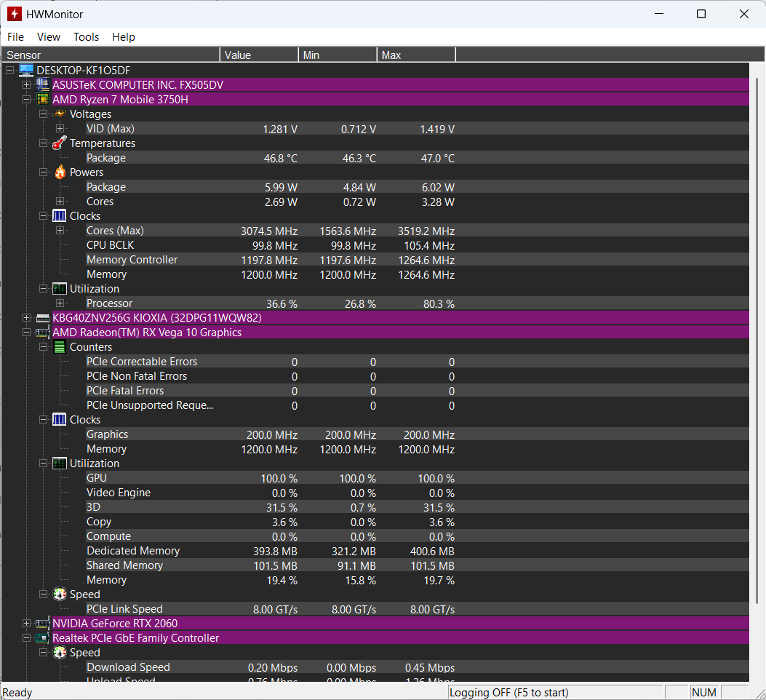Screen dimensions: 766x700
Task: Collapse the Realtek PCIe GbE Family Controller node
Action: pyautogui.click(x=26, y=638)
